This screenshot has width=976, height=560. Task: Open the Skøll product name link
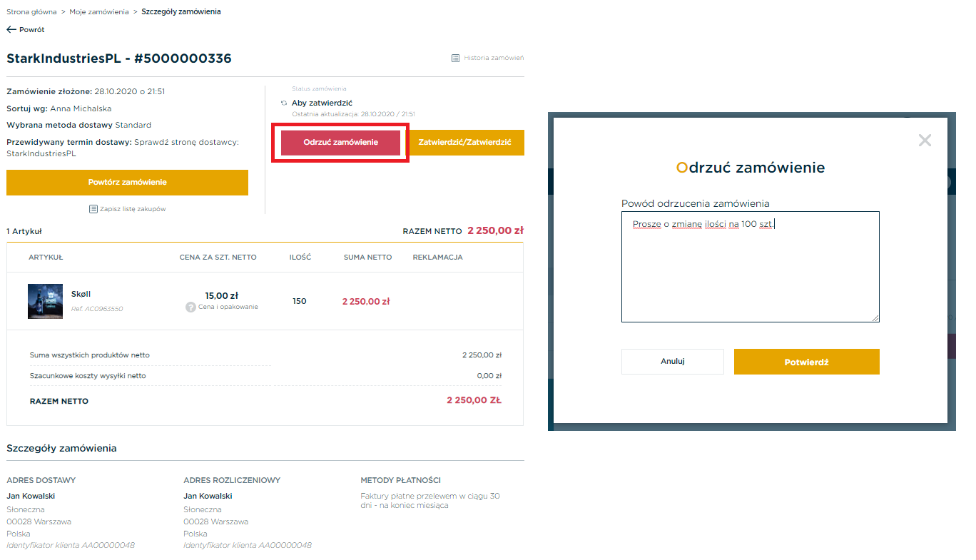coord(81,294)
